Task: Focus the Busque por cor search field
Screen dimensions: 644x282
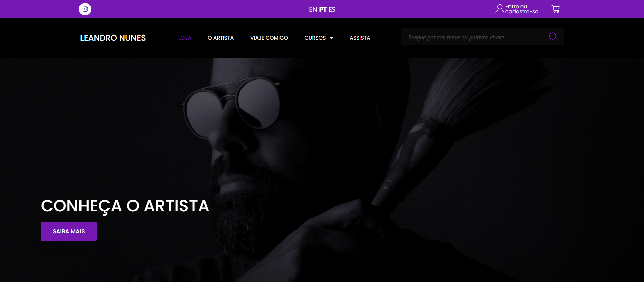Action: tap(475, 37)
